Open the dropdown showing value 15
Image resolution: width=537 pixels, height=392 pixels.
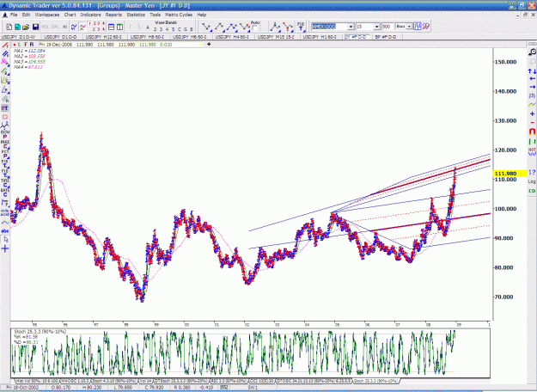tap(376, 27)
